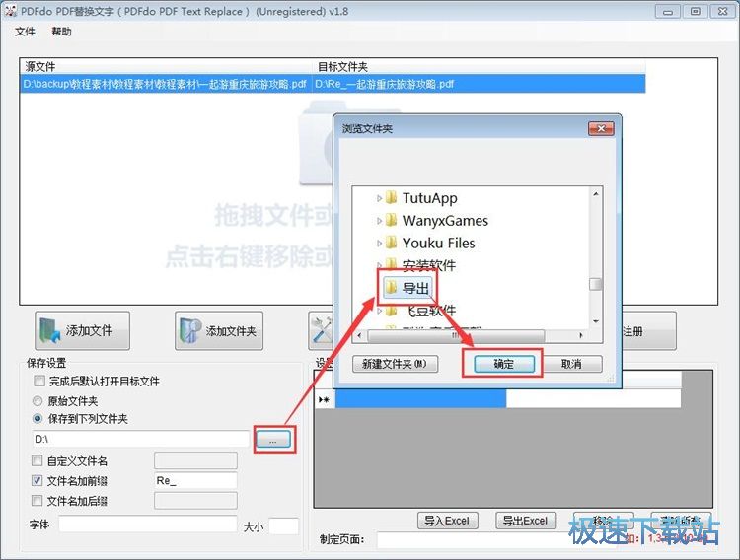The width and height of the screenshot is (740, 560).
Task: Click the WanyxGames folder icon
Action: 392,220
